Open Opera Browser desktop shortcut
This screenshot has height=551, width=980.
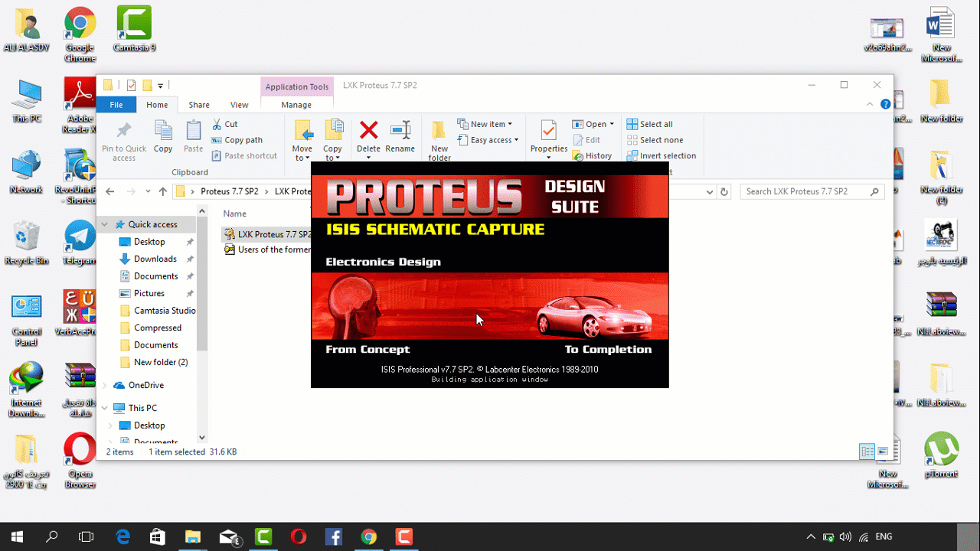coord(80,461)
